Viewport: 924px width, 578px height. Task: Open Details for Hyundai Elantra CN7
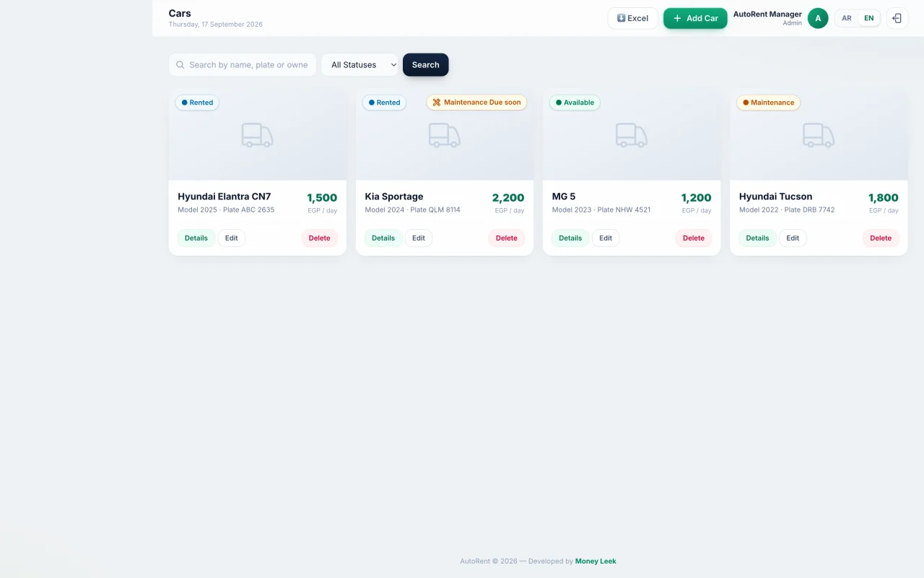tap(196, 238)
